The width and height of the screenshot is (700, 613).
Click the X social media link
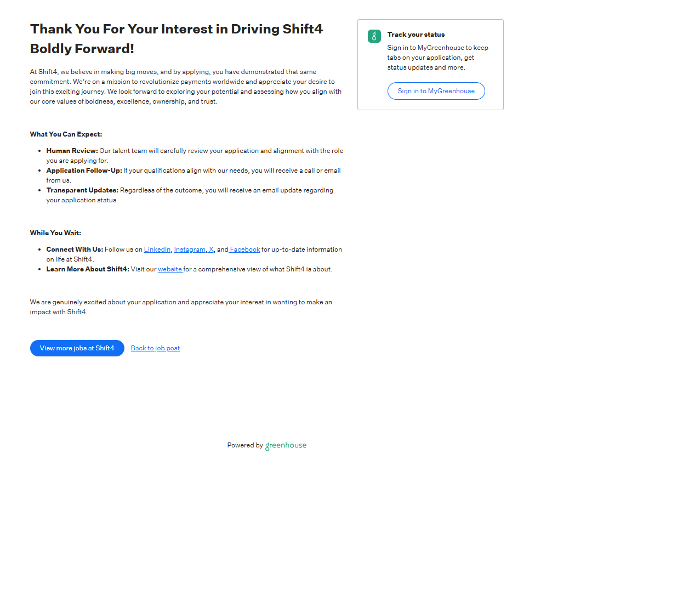(211, 249)
